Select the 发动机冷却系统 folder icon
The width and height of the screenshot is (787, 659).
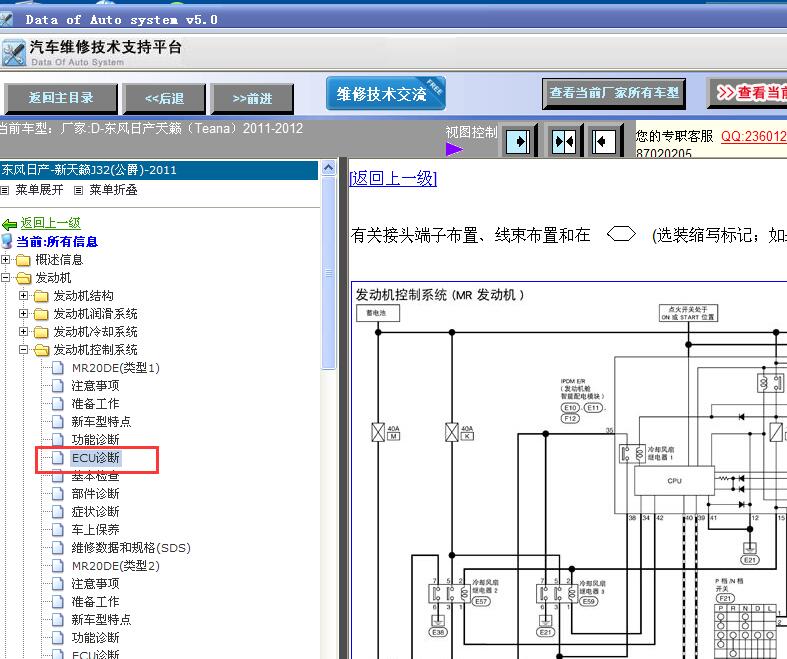41,332
